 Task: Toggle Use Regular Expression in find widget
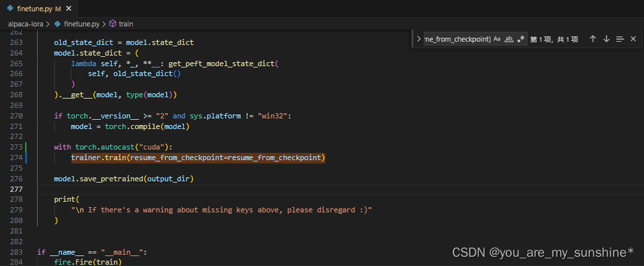[521, 39]
